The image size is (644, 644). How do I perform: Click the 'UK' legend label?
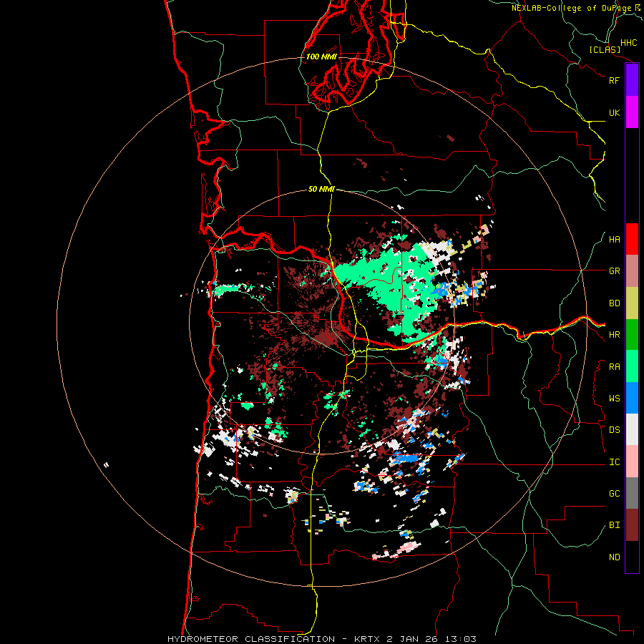(614, 112)
